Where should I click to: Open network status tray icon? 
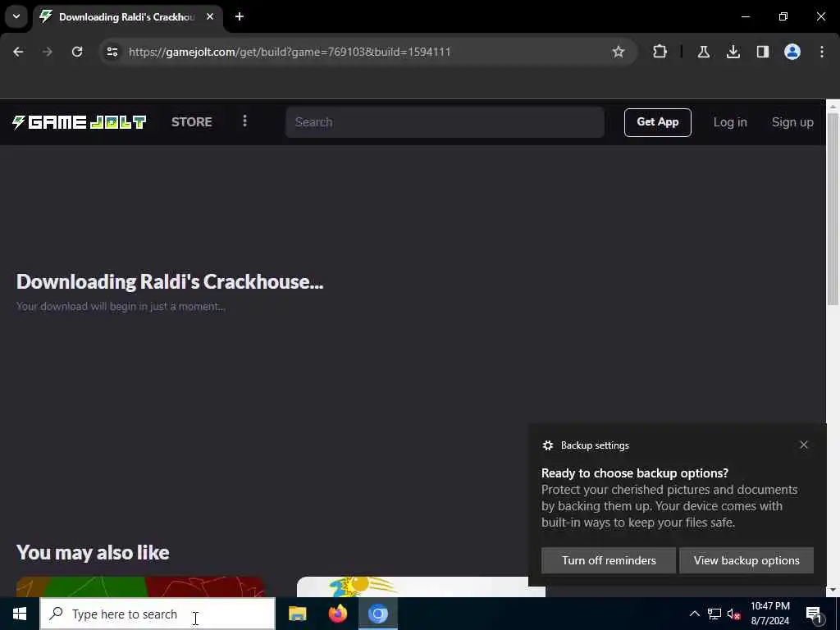(714, 614)
